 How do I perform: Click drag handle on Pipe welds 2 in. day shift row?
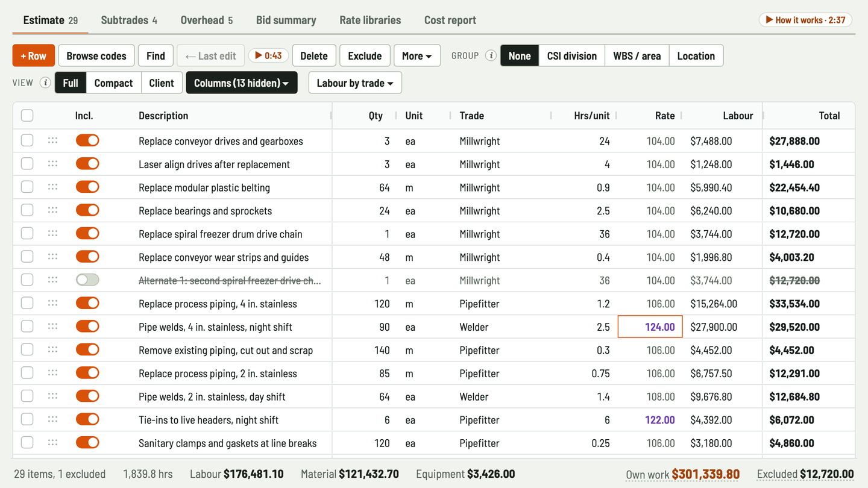pyautogui.click(x=52, y=396)
